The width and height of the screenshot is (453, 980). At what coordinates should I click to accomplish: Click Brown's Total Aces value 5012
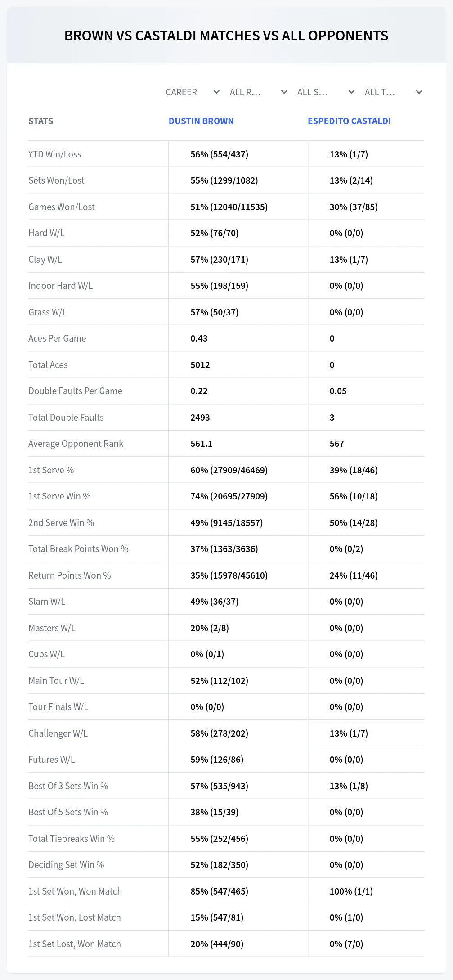pyautogui.click(x=200, y=365)
